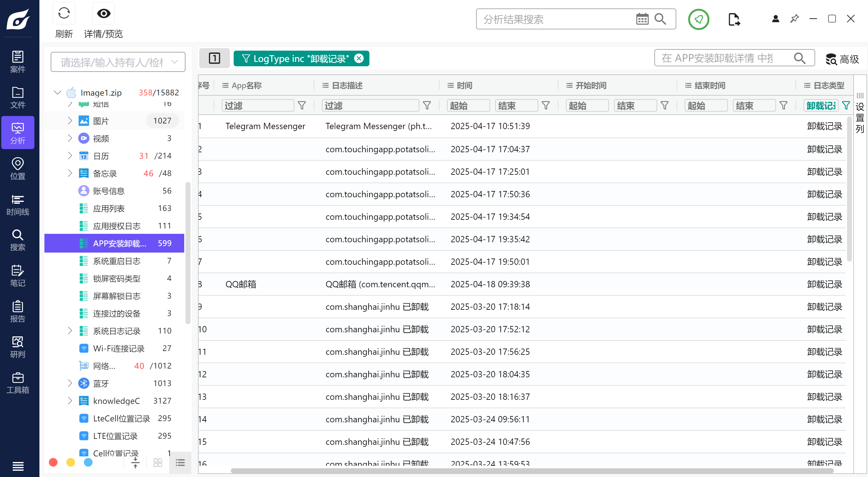This screenshot has height=477, width=868.
Task: Open 搜索 in the left sidebar
Action: click(18, 240)
